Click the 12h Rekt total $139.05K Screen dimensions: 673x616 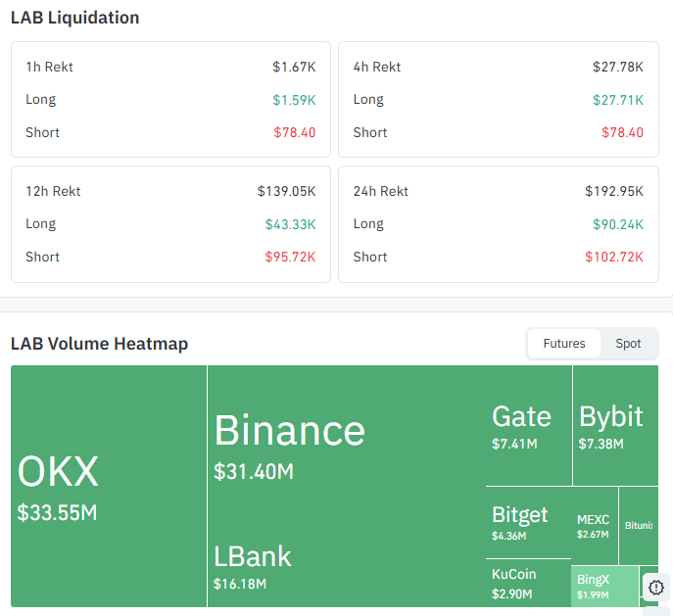point(286,191)
